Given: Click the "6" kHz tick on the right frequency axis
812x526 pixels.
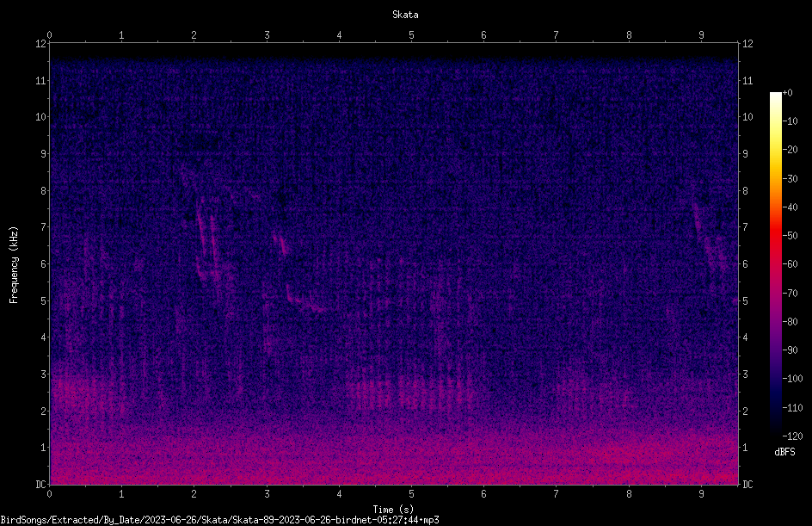Looking at the screenshot, I should 746,264.
